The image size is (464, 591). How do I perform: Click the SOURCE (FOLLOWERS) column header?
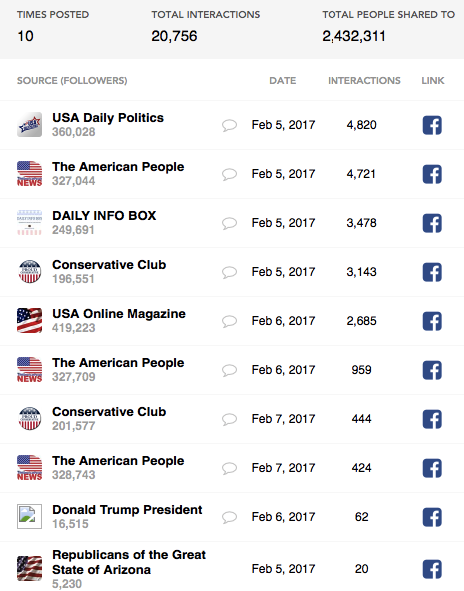coord(72,81)
